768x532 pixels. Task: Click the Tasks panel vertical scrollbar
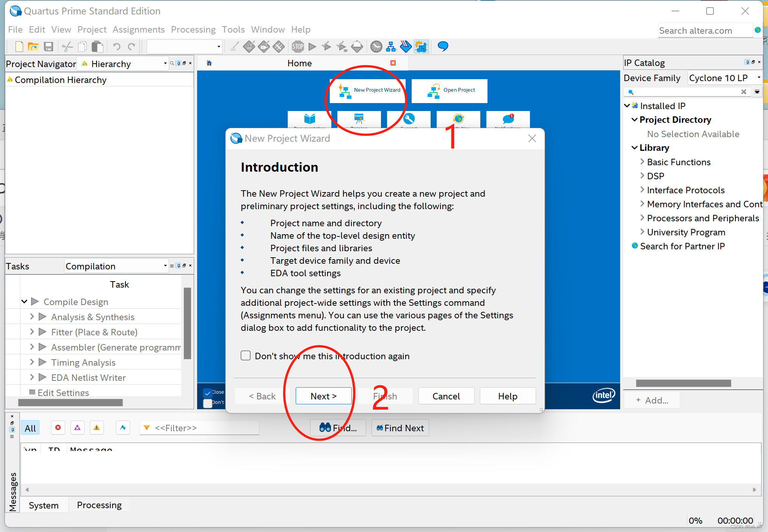click(x=187, y=323)
